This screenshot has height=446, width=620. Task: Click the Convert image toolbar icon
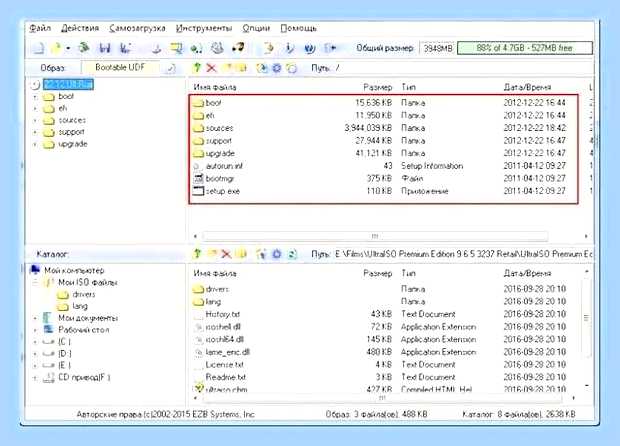tap(176, 48)
